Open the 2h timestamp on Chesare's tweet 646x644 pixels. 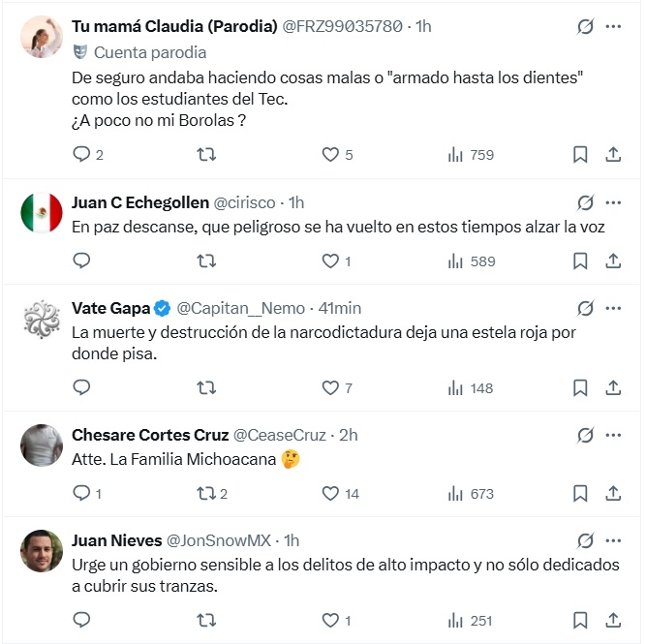[x=347, y=435]
